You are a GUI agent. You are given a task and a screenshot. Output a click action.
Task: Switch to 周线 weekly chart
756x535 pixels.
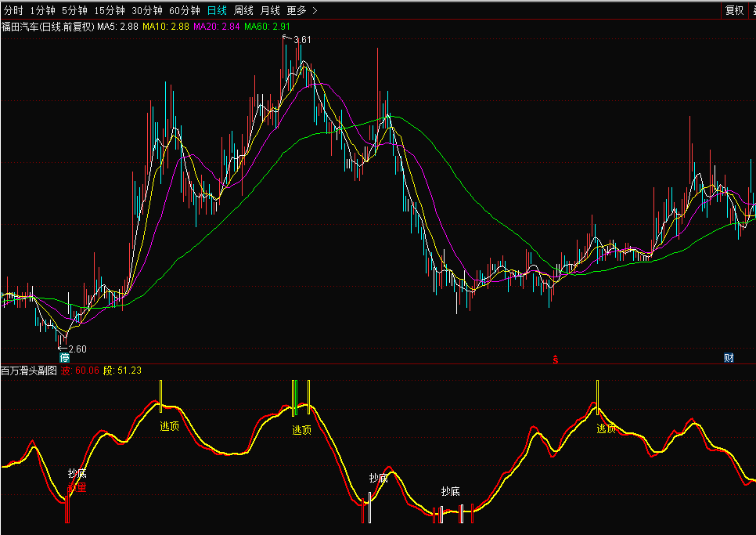[x=244, y=11]
